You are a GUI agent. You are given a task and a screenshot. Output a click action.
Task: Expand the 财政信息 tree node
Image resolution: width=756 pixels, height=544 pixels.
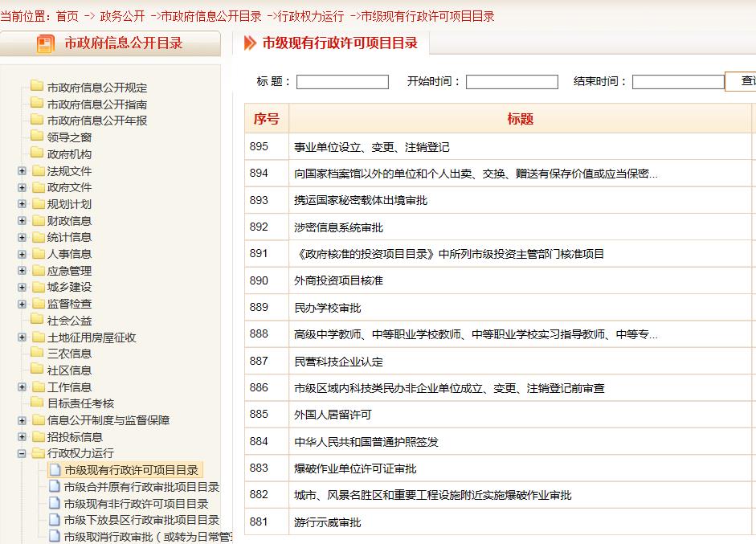coord(22,221)
